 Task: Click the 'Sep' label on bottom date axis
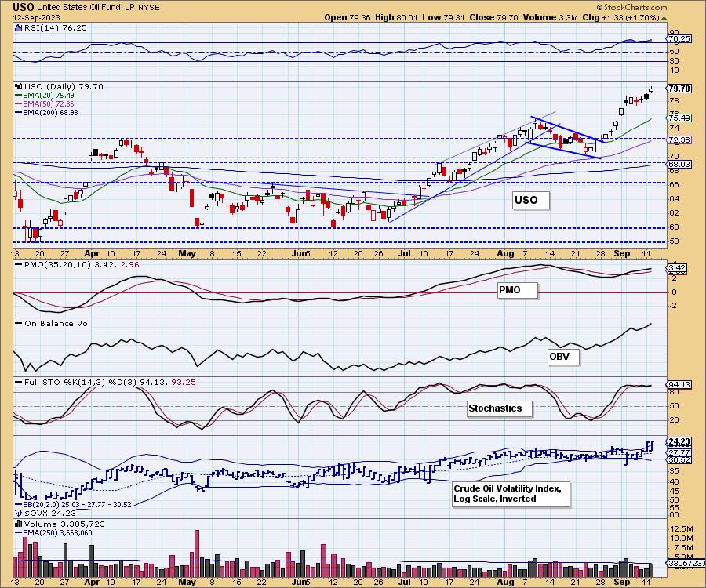coord(621,582)
